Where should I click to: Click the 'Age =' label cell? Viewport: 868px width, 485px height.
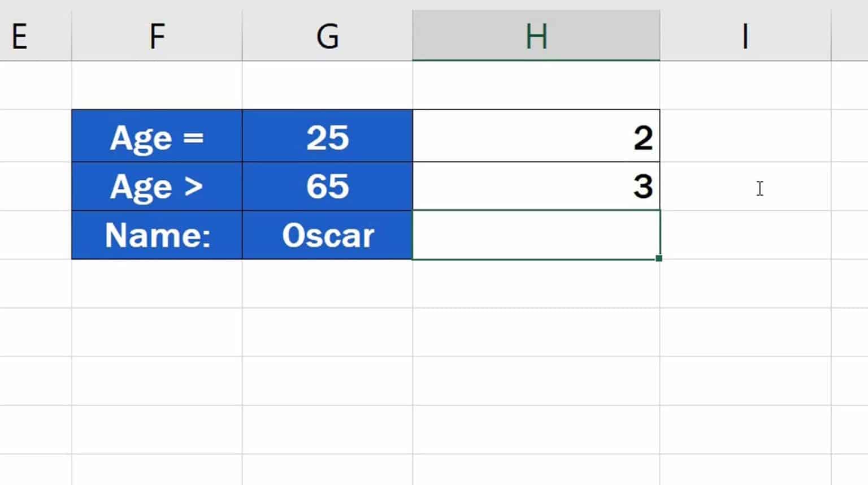157,136
